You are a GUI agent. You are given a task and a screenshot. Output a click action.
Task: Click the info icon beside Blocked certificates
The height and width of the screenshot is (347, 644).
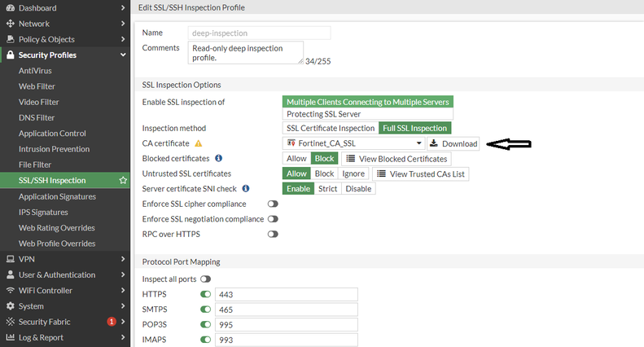click(x=219, y=158)
